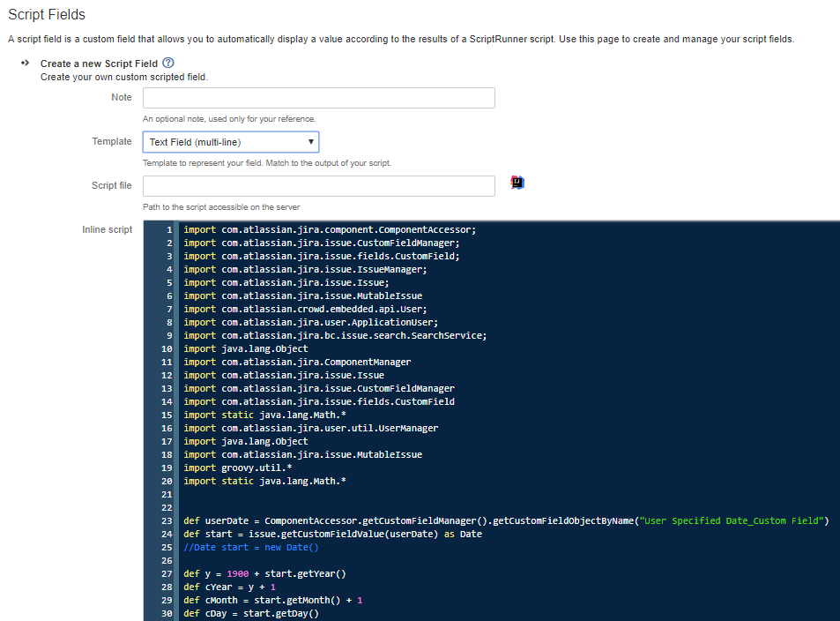This screenshot has width=840, height=621.
Task: Click the IssueManager import on line 4
Action: (x=305, y=269)
